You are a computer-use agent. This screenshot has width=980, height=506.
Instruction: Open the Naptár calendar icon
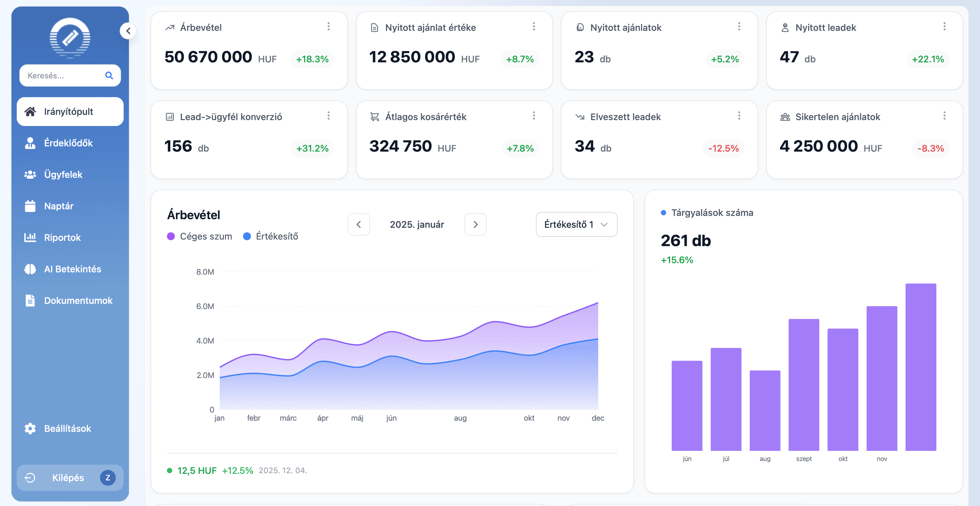click(30, 206)
